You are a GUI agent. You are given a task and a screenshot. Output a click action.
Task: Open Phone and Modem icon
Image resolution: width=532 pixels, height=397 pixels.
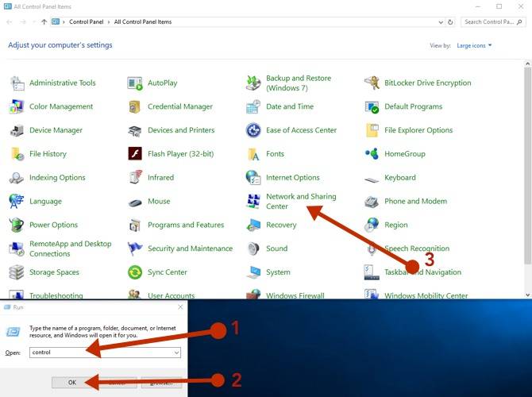click(x=372, y=201)
